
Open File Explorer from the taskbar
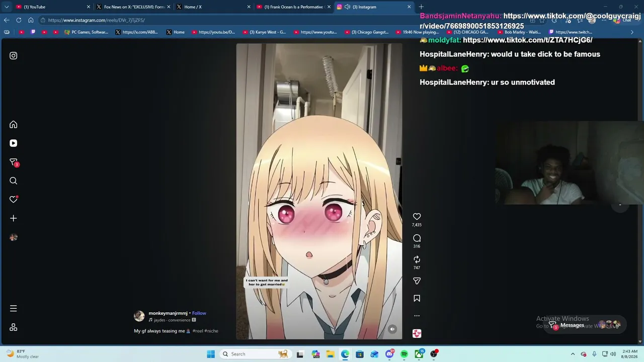pyautogui.click(x=331, y=354)
